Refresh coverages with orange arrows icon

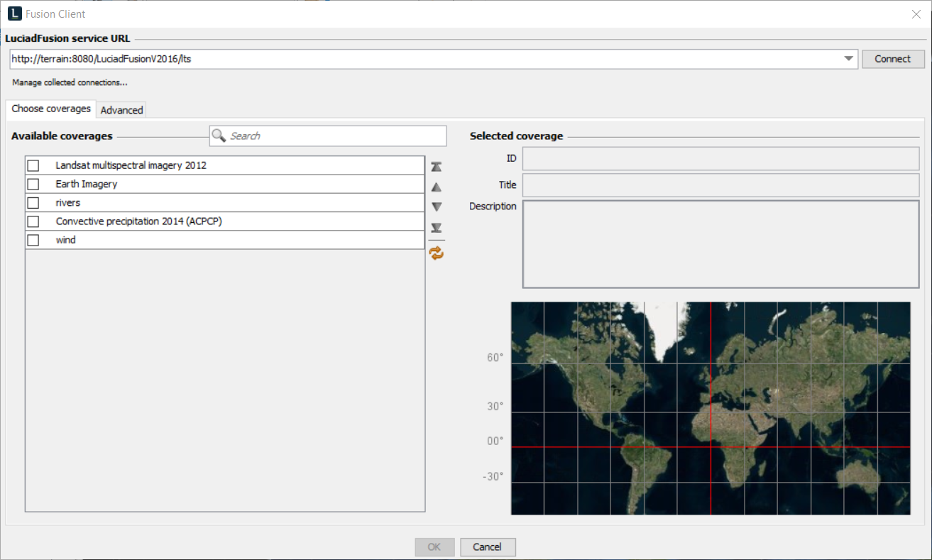(x=437, y=253)
